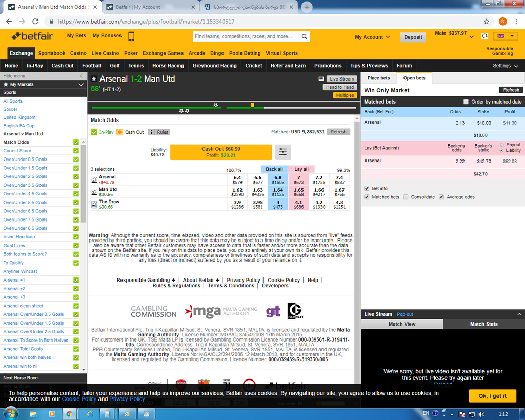Click the GamCare logo
This screenshot has height=420, width=525.
pyautogui.click(x=295, y=311)
